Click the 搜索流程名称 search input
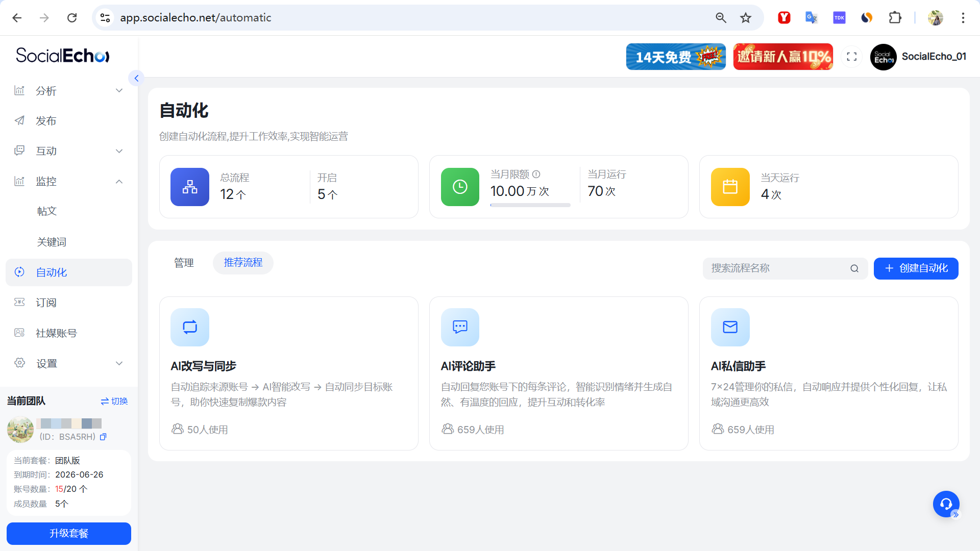Image resolution: width=980 pixels, height=551 pixels. pos(766,268)
